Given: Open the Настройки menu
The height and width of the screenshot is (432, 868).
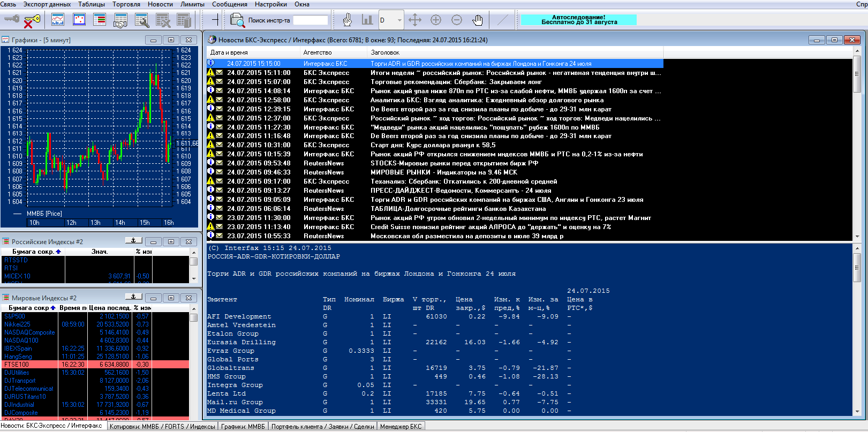Looking at the screenshot, I should click(271, 4).
